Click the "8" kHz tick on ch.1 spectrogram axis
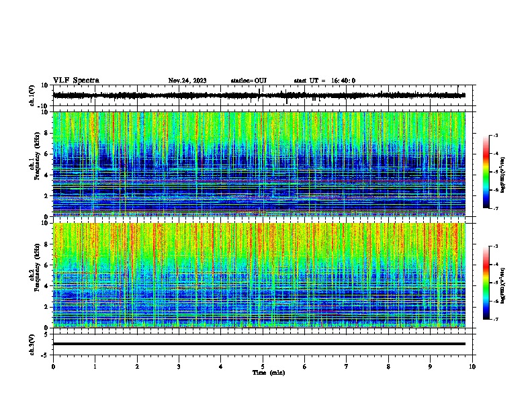Screen dimensions: 532x411 tap(46, 133)
